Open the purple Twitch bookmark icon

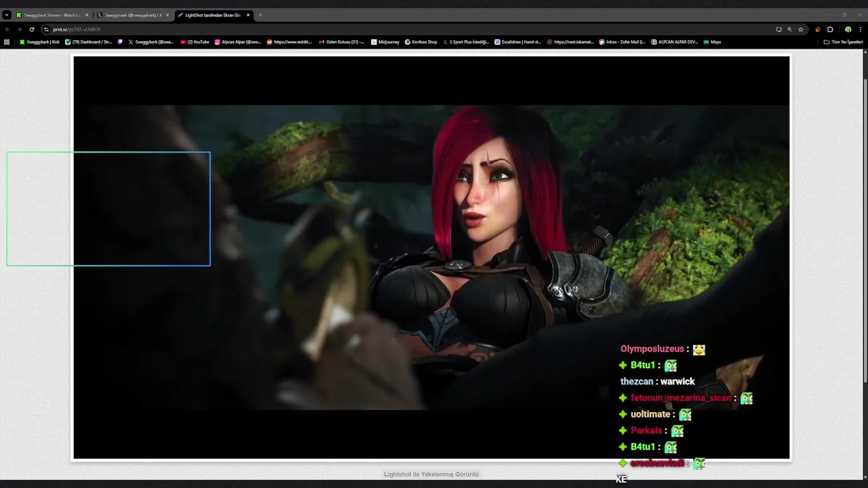tap(120, 42)
